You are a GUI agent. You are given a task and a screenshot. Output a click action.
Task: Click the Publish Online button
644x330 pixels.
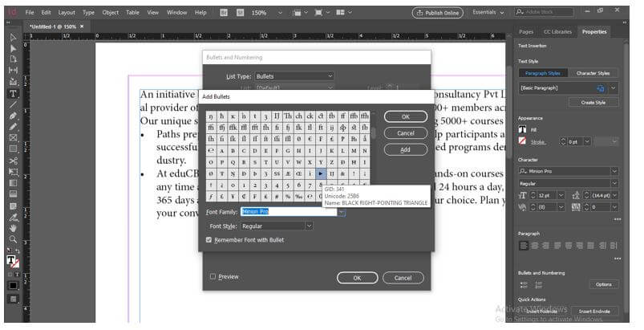pos(437,13)
